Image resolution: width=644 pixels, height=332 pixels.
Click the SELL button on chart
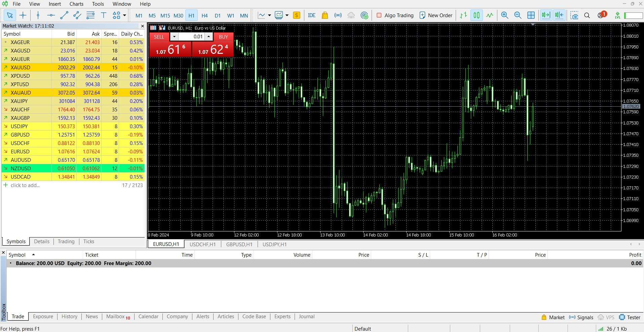159,37
